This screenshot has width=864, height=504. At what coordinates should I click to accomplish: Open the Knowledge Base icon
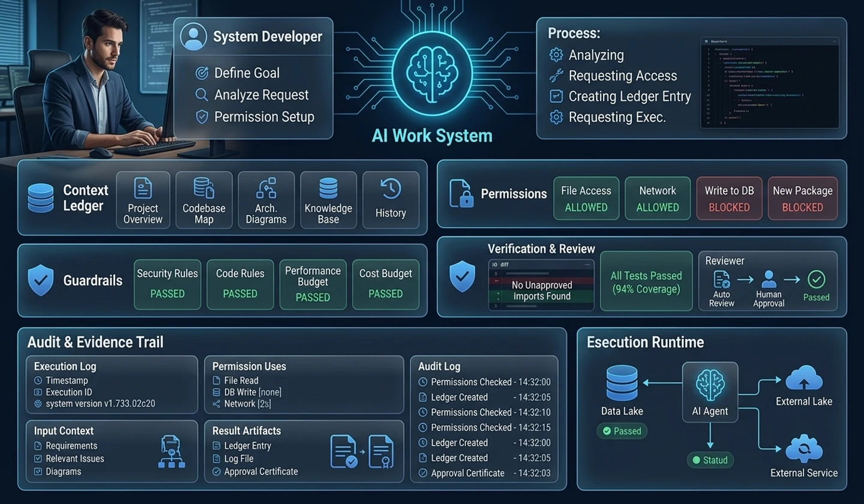click(328, 188)
